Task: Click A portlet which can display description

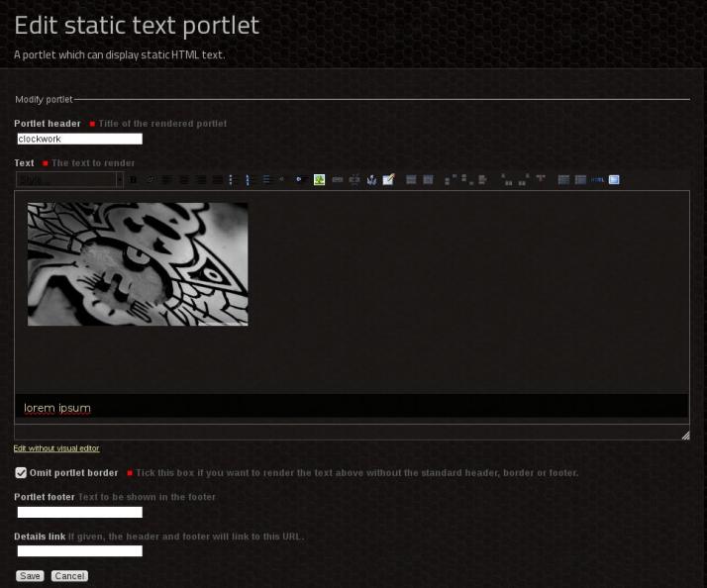Action: point(120,55)
